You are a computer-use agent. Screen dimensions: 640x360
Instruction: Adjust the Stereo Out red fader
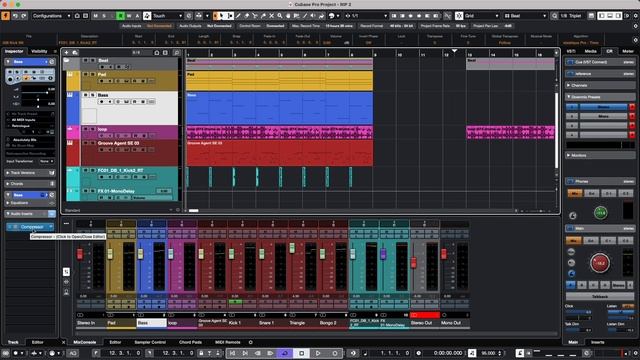(x=413, y=262)
